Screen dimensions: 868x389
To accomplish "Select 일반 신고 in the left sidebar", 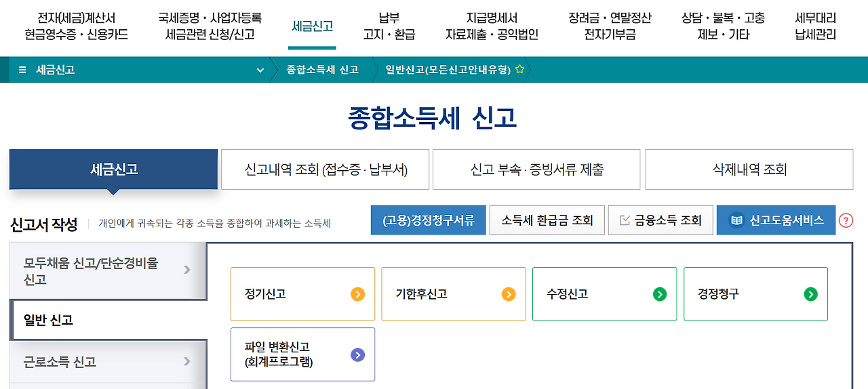I will click(x=108, y=320).
